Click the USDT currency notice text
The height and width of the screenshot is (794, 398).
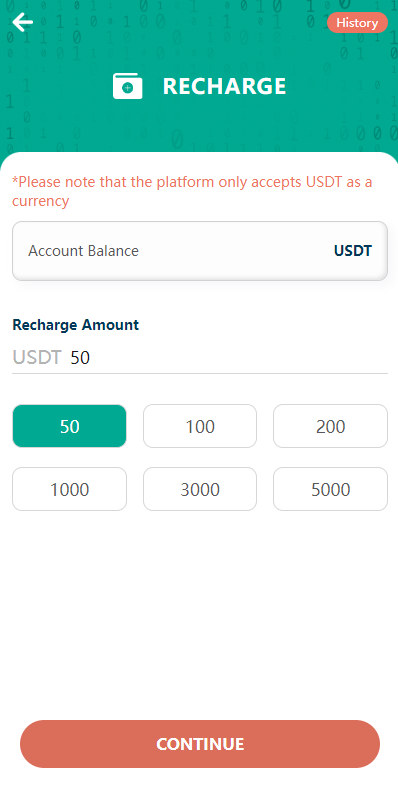tap(192, 191)
